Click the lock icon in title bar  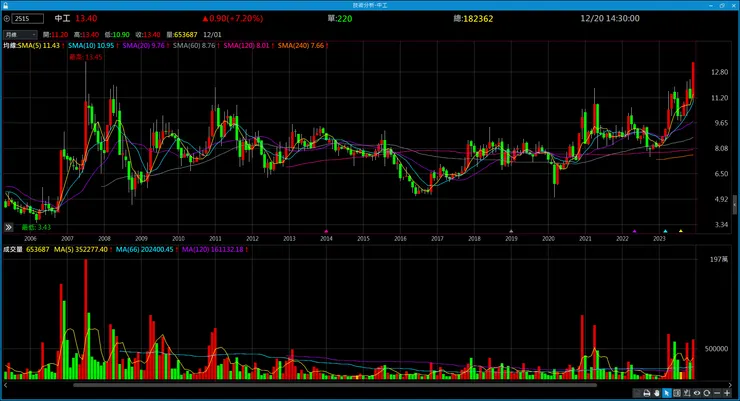5,5
